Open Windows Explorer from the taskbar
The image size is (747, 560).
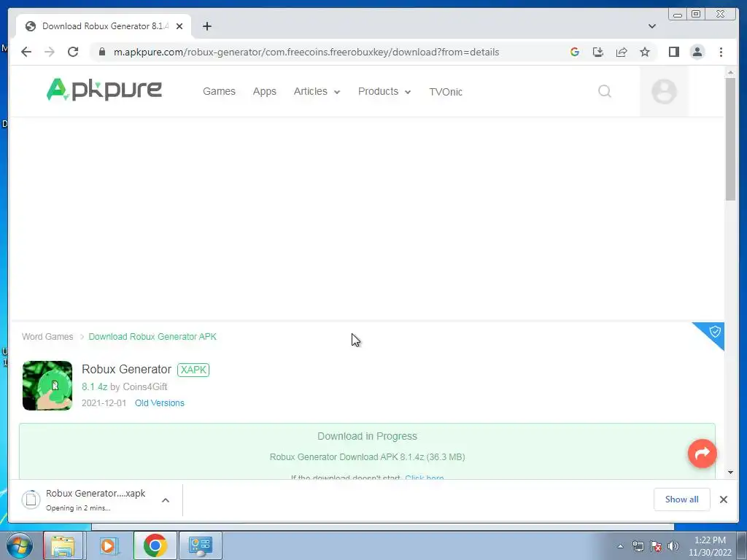63,545
